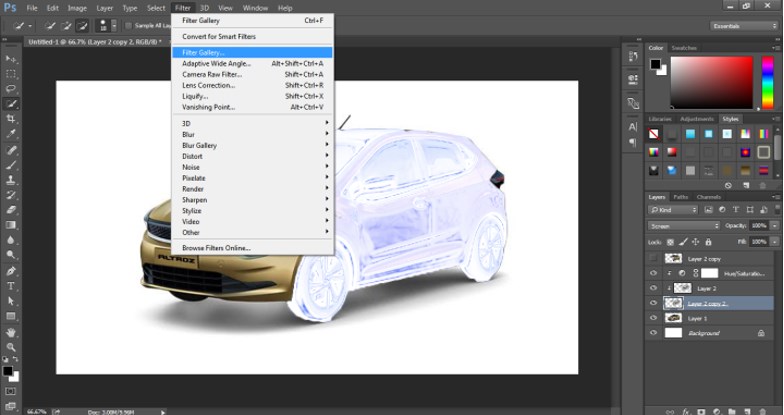
Task: Open the Image menu
Action: click(x=77, y=8)
